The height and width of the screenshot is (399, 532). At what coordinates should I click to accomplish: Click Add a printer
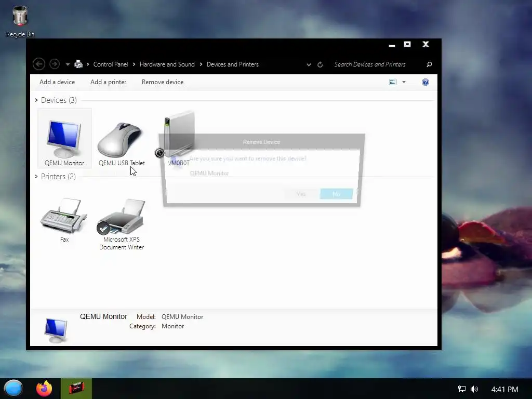pos(108,82)
